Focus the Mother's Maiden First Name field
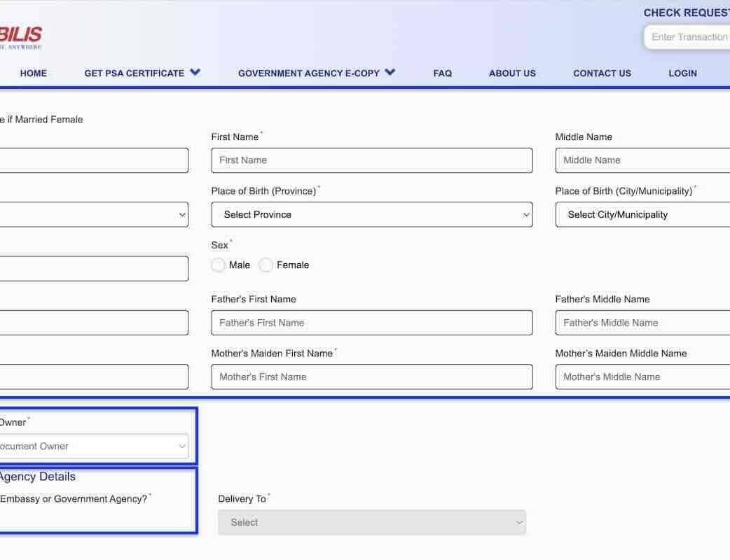 pyautogui.click(x=371, y=377)
